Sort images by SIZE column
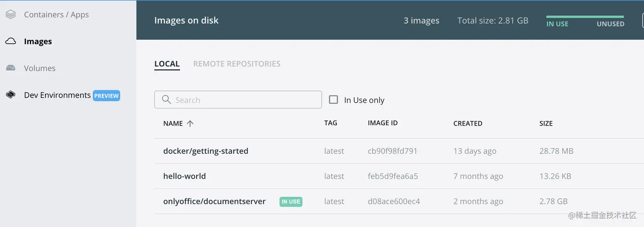 click(x=546, y=124)
